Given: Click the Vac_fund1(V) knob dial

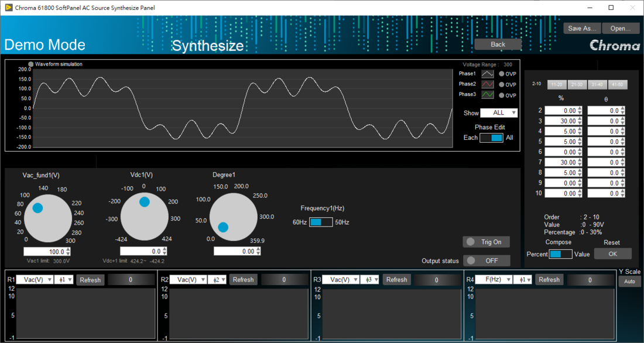Looking at the screenshot, I should point(48,219).
